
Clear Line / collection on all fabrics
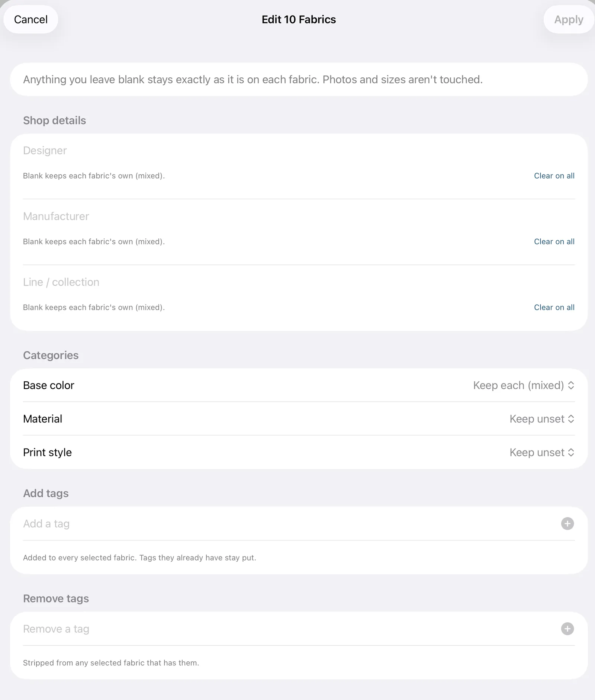coord(554,307)
